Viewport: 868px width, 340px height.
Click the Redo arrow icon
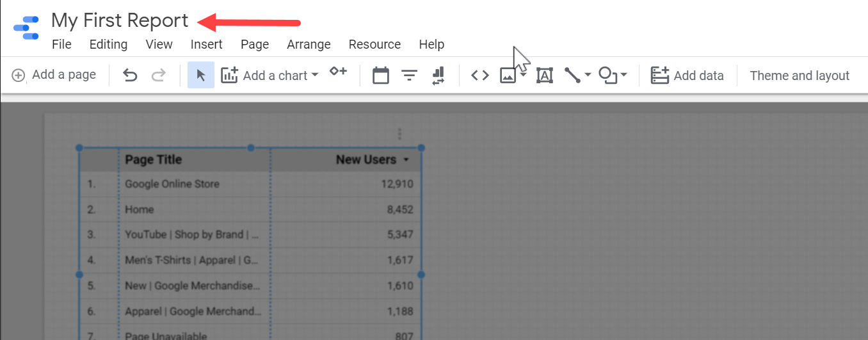158,76
